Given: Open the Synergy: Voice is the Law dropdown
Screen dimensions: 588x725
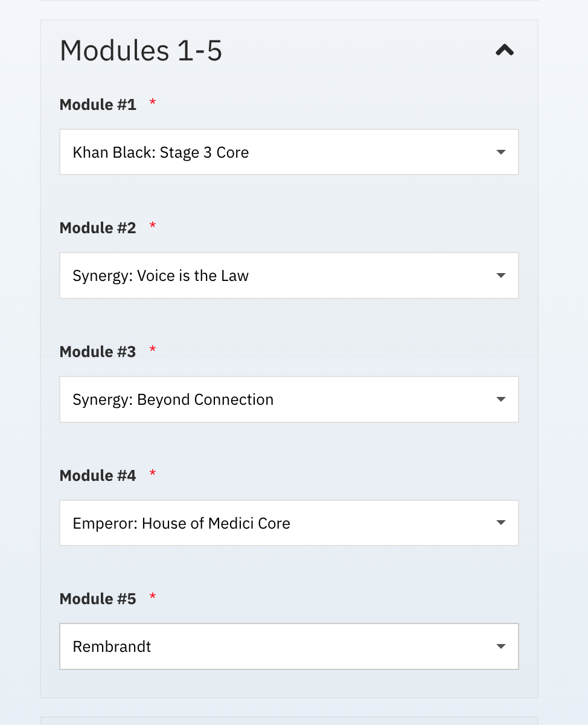Looking at the screenshot, I should pyautogui.click(x=289, y=275).
